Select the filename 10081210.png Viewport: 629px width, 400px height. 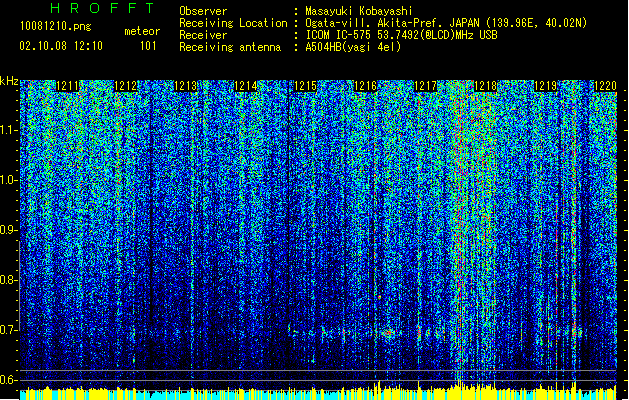pyautogui.click(x=55, y=27)
